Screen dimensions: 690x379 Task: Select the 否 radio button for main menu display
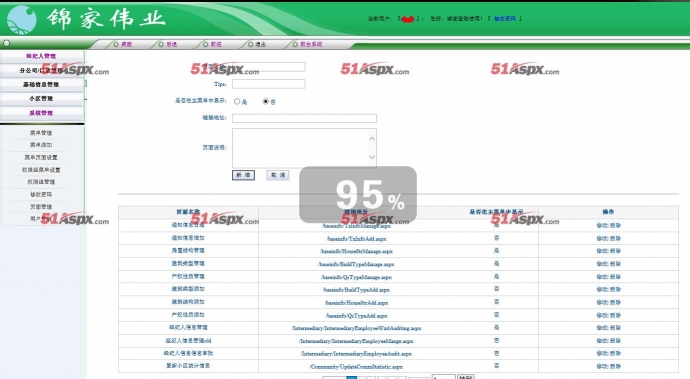click(266, 101)
